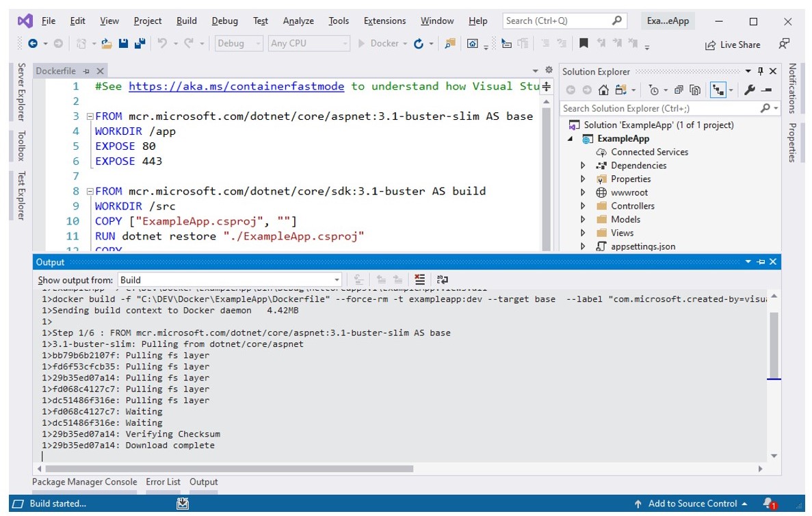812x516 pixels.
Task: Click the Save All toolbar icon
Action: pyautogui.click(x=140, y=44)
